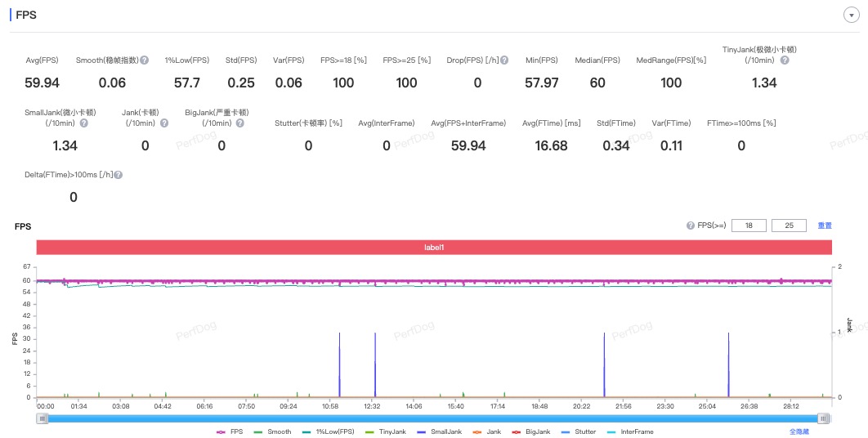Click the 重置 reset link

click(x=824, y=226)
